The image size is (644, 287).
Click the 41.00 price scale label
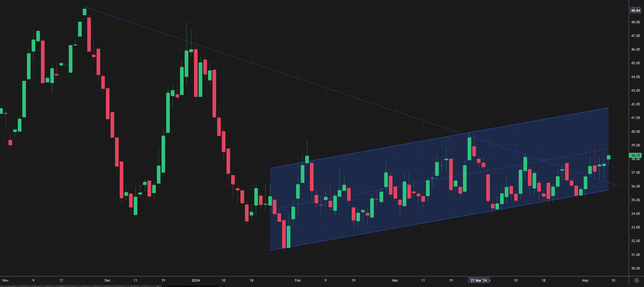pos(635,118)
